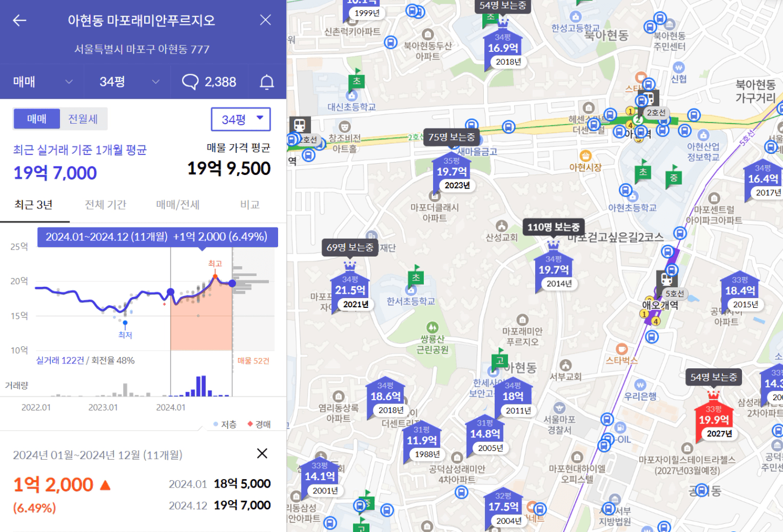Expand the outlined 34평 combo box
The width and height of the screenshot is (783, 532).
point(241,119)
